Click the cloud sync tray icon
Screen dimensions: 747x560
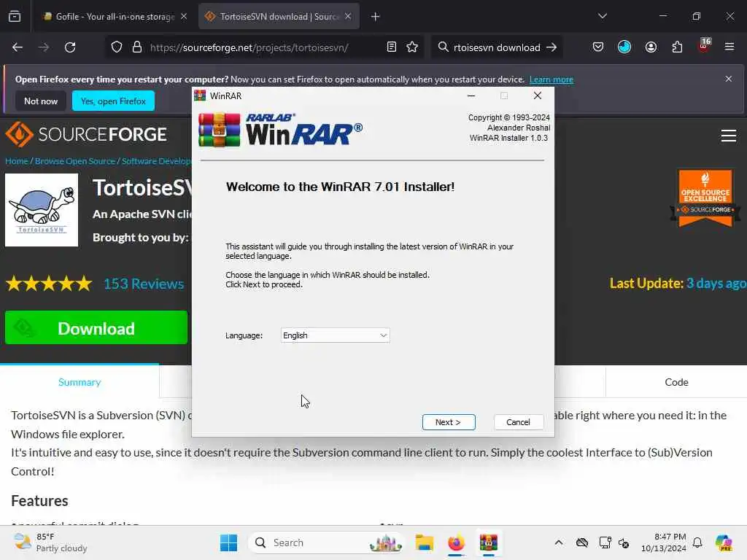point(581,542)
